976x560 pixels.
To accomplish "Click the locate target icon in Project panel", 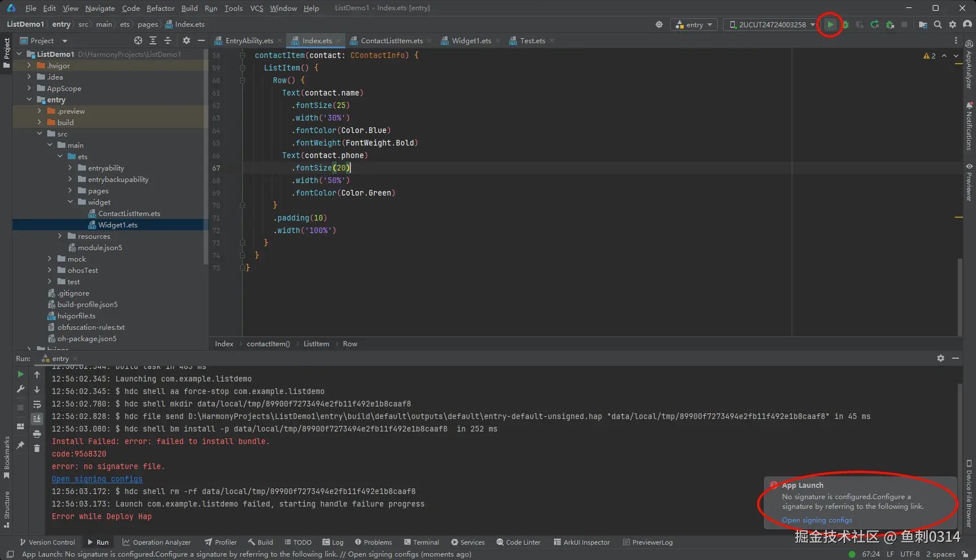I will pyautogui.click(x=138, y=40).
